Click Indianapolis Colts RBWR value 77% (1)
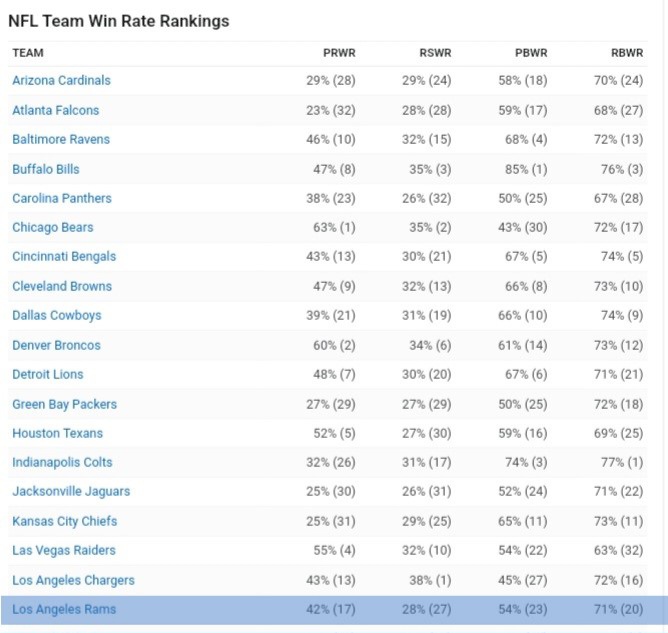The width and height of the screenshot is (668, 633). coord(622,462)
